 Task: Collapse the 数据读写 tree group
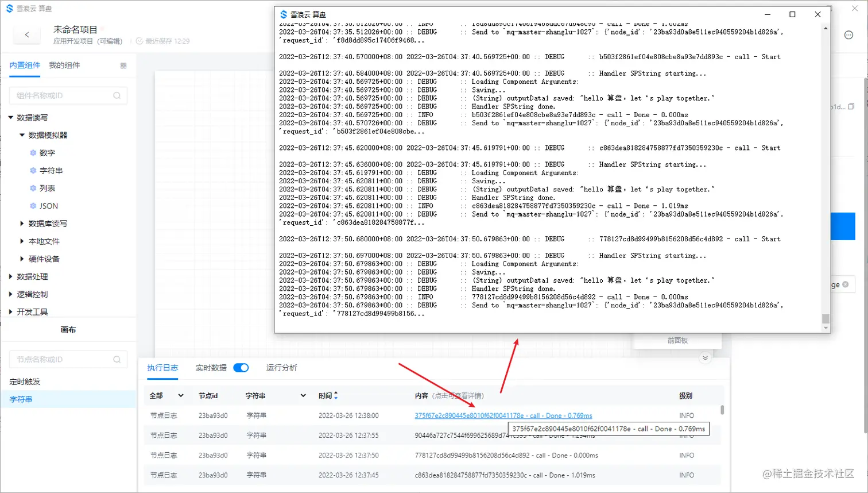click(11, 117)
